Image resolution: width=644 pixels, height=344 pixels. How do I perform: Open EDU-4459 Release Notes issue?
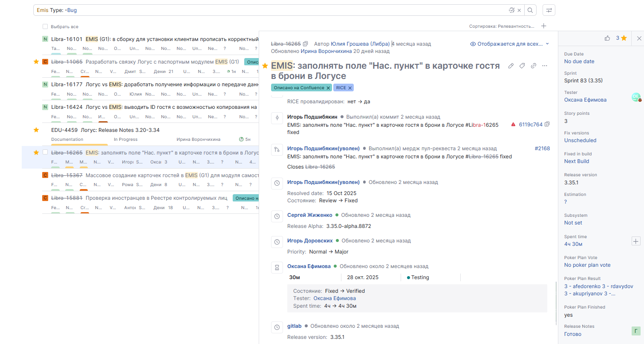pyautogui.click(x=105, y=130)
